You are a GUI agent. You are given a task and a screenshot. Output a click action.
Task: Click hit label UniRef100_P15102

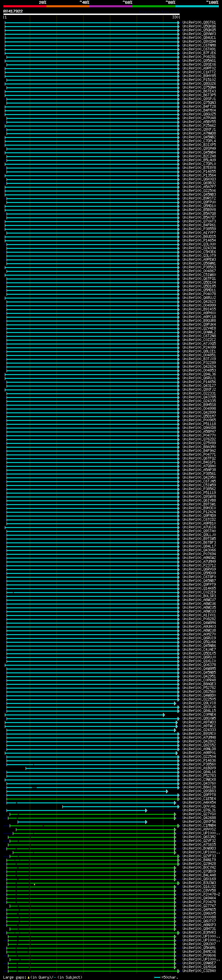click(199, 80)
